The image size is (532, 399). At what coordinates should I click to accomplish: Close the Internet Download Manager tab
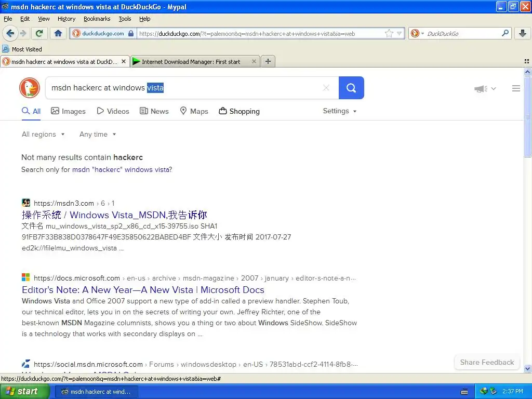tap(254, 61)
